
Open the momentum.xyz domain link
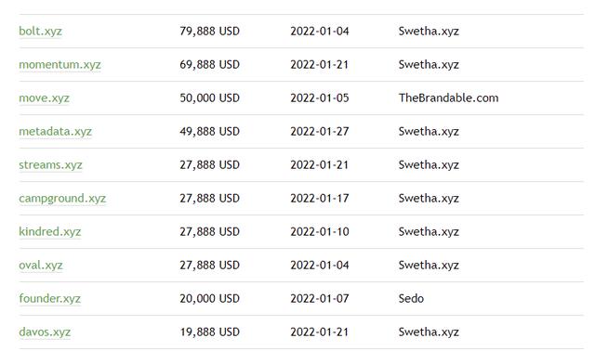tap(59, 64)
